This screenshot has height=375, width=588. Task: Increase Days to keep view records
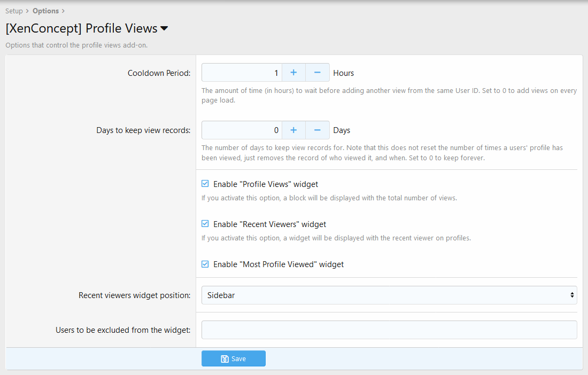pyautogui.click(x=293, y=130)
